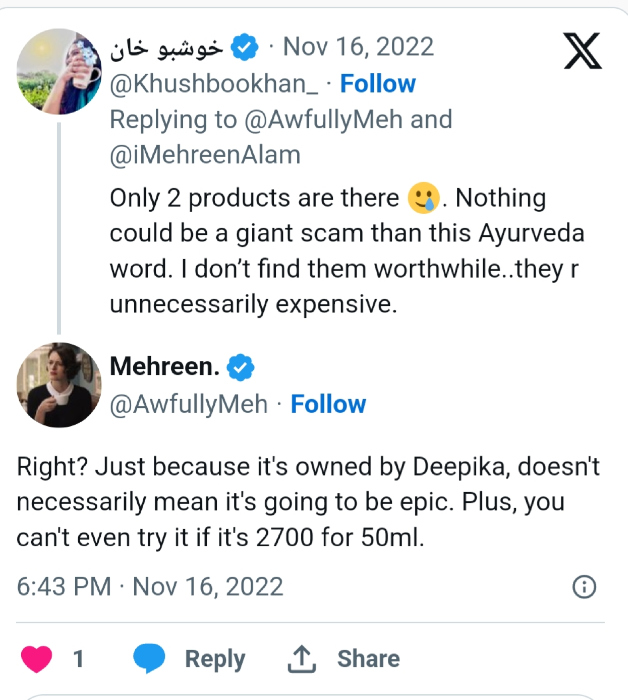This screenshot has width=628, height=700.
Task: Open Nov 16, 2022 date in top tweet
Action: [359, 47]
